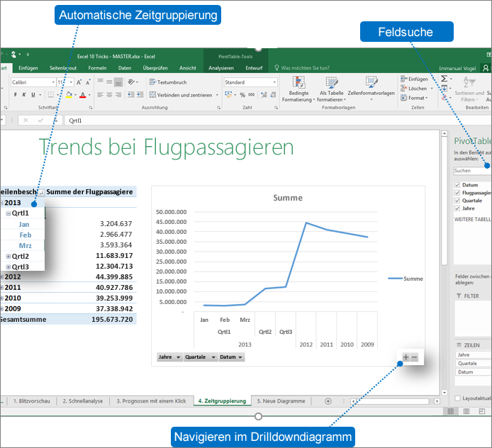
Task: Align text to the right
Action: tap(118, 95)
